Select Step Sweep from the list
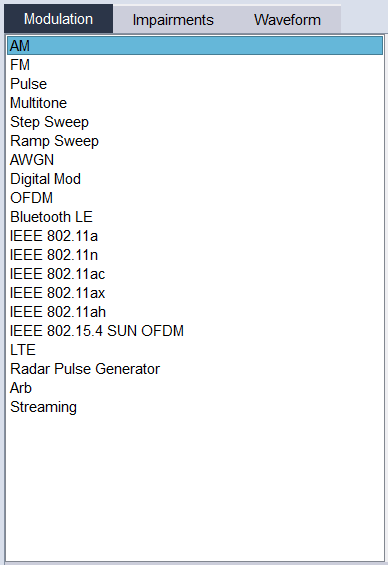 [x=195, y=122]
